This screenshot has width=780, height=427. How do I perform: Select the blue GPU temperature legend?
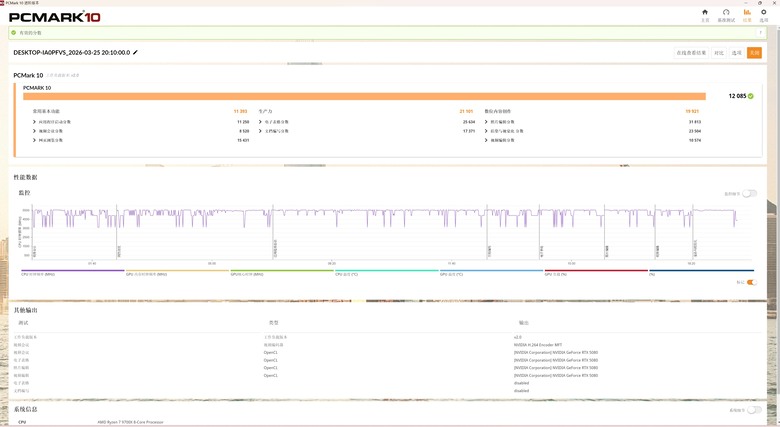[491, 272]
